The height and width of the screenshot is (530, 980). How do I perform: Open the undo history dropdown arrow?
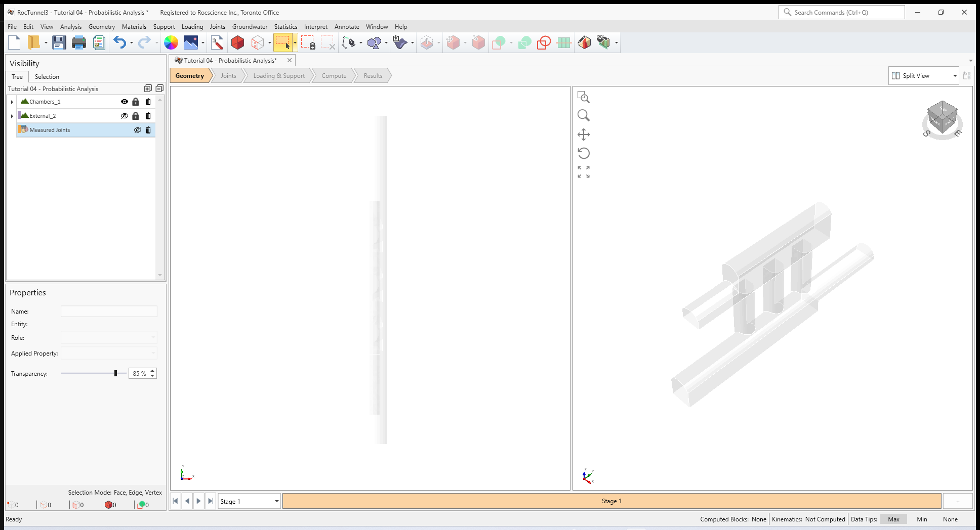click(x=132, y=43)
